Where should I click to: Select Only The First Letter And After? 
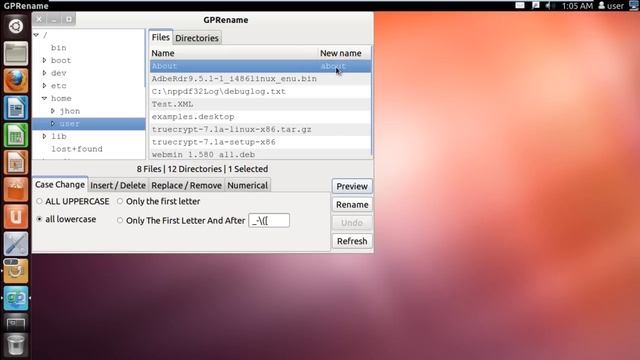[x=181, y=220]
